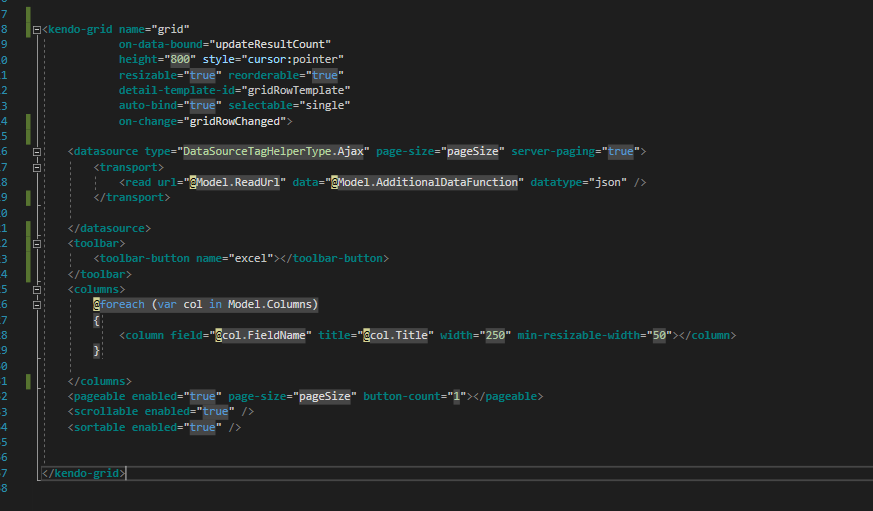This screenshot has height=511, width=873.
Task: Collapse the @foreach block fold
Action: point(37,305)
